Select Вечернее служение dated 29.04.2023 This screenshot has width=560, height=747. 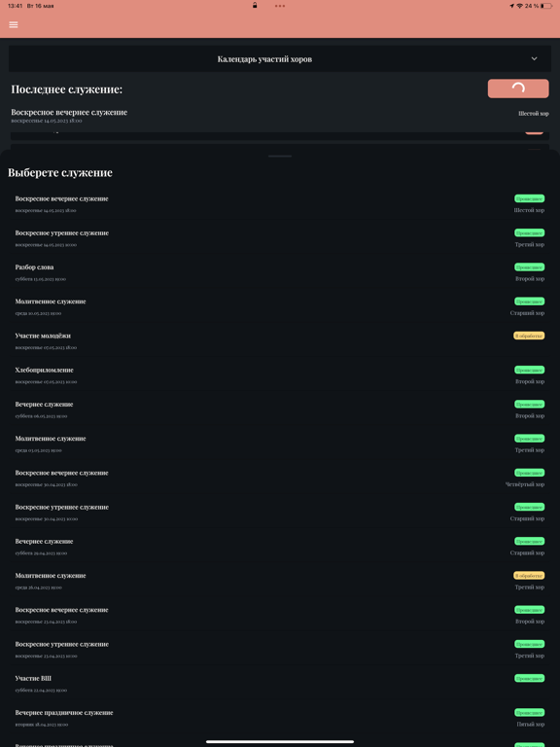tap(280, 547)
